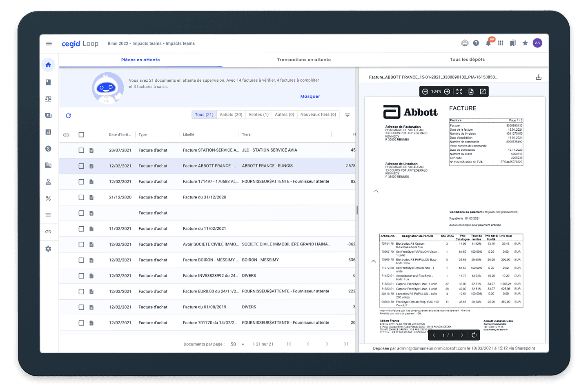Click the 'Masquer' link to hide the banner
Screen dimensions: 588x388
310,96
